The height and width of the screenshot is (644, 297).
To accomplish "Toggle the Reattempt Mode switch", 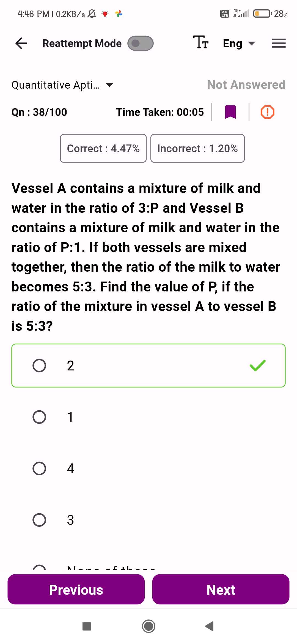I will tap(140, 43).
